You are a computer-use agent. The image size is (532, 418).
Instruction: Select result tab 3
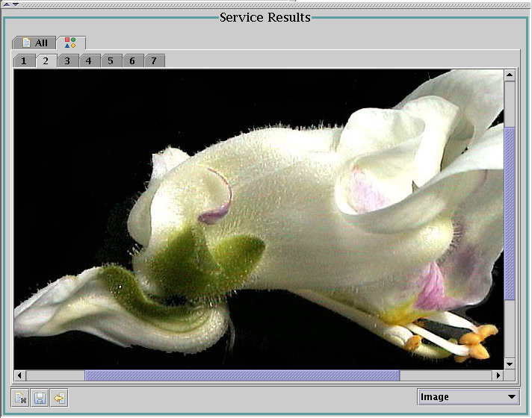point(67,60)
